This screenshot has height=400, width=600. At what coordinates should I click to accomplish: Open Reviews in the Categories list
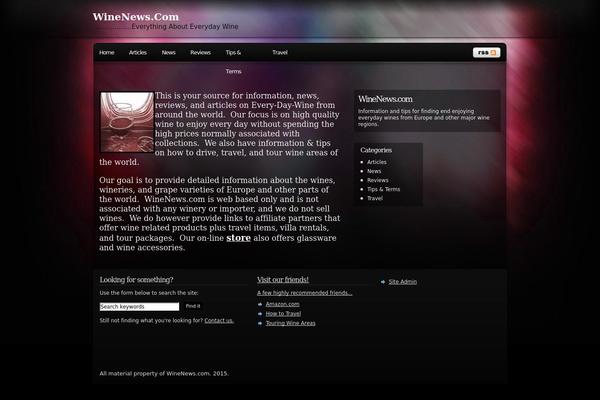(x=378, y=180)
